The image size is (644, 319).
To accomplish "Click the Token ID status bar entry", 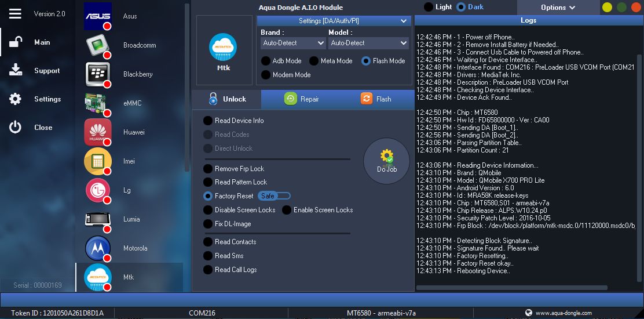I will (x=57, y=313).
